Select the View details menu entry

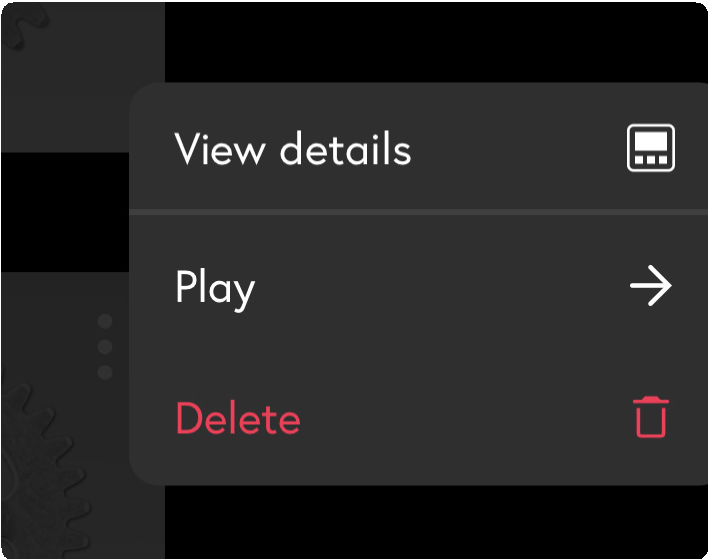coord(419,148)
